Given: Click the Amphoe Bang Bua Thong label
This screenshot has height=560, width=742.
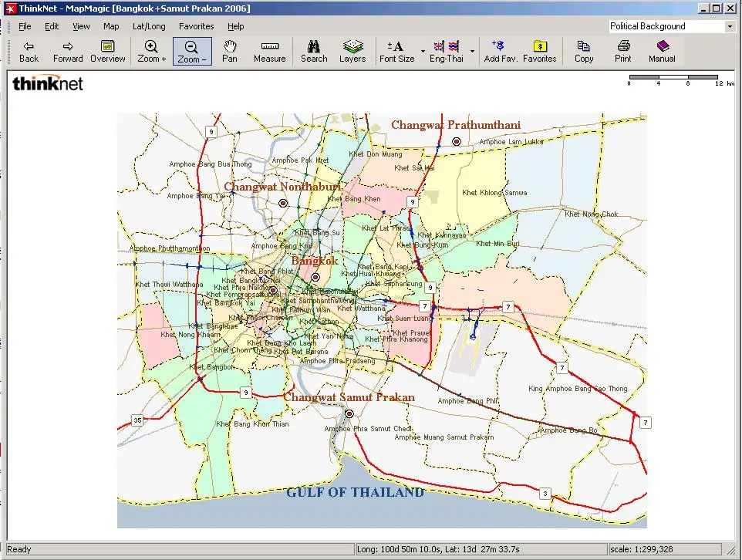Looking at the screenshot, I should click(x=211, y=164).
